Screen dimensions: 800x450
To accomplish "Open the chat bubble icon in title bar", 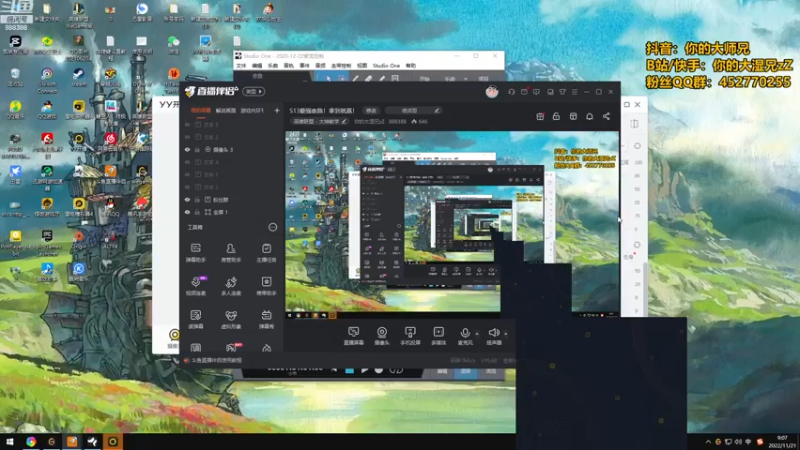I will tap(536, 92).
